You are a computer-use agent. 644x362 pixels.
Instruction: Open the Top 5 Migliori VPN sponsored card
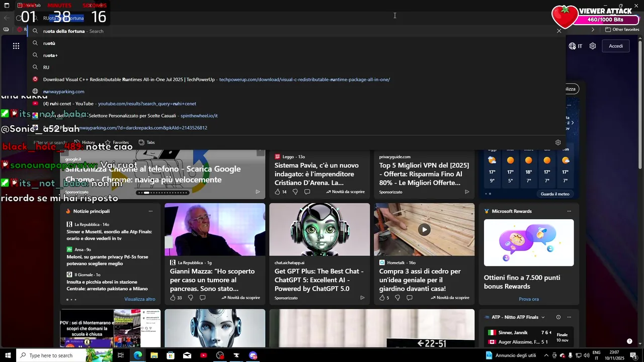tap(424, 174)
